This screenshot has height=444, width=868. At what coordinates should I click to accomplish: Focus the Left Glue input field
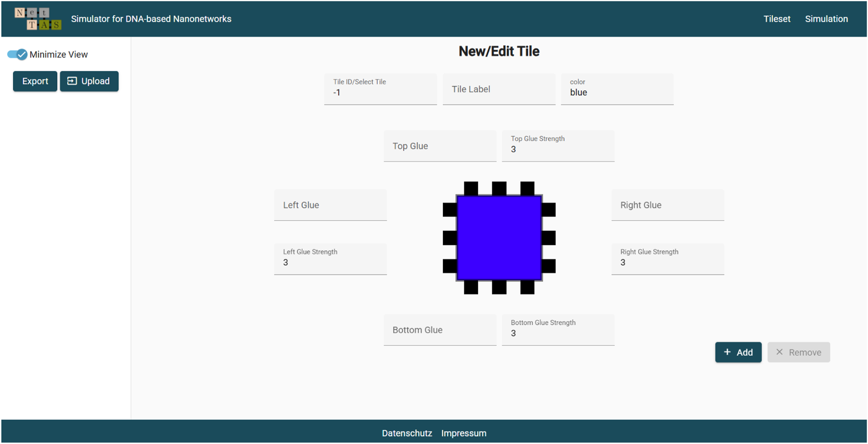click(x=330, y=205)
